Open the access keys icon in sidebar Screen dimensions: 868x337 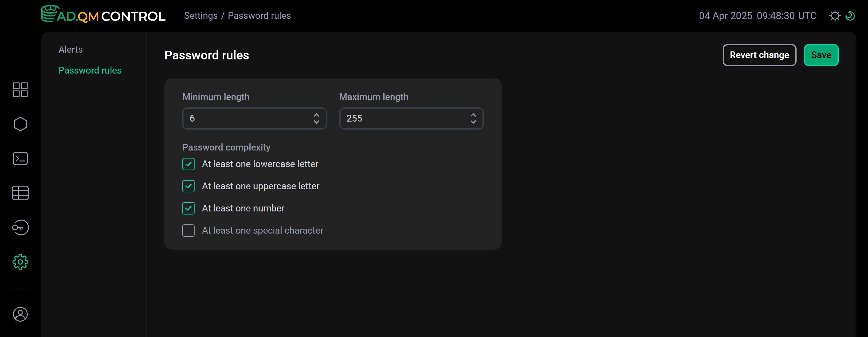click(x=20, y=227)
